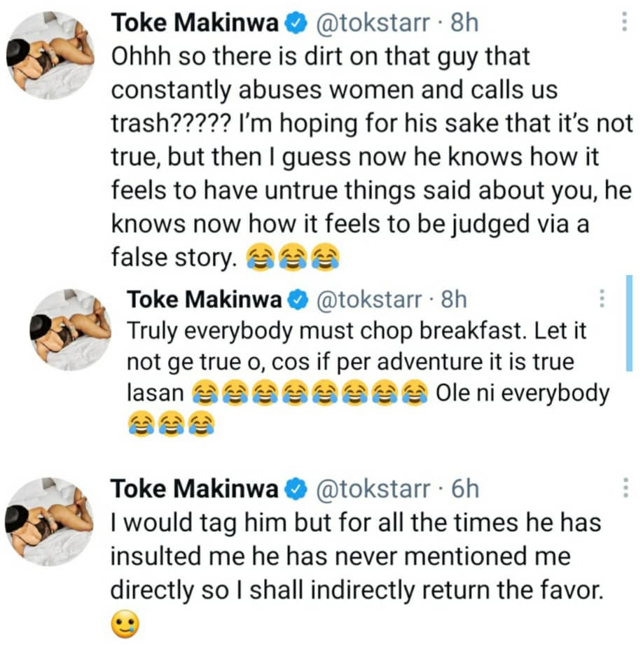
Task: Click Toke Makinwa's name on the top tweet
Action: pyautogui.click(x=197, y=24)
